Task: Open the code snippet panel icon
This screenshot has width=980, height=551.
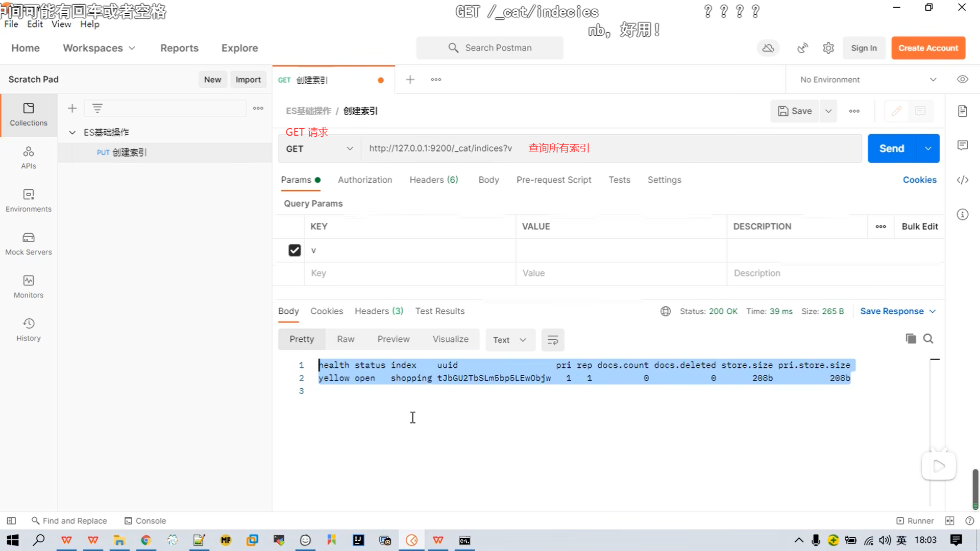Action: 963,180
